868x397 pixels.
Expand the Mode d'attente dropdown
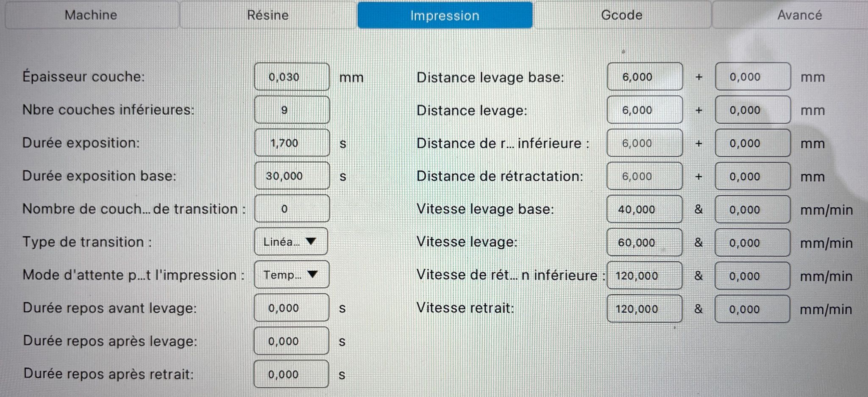[291, 275]
